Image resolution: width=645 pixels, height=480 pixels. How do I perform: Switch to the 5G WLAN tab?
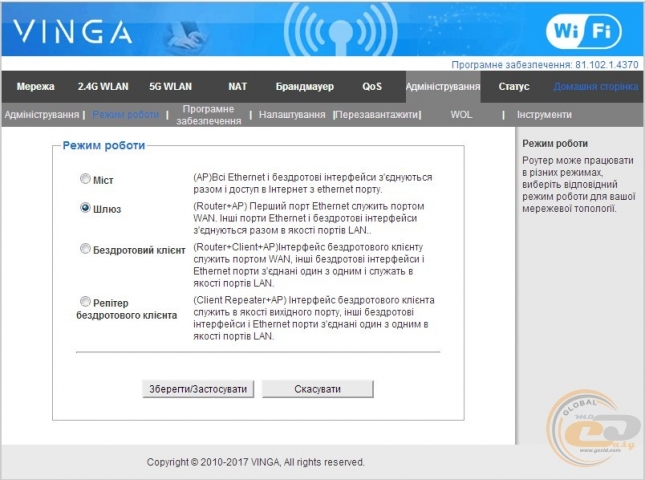coord(170,86)
